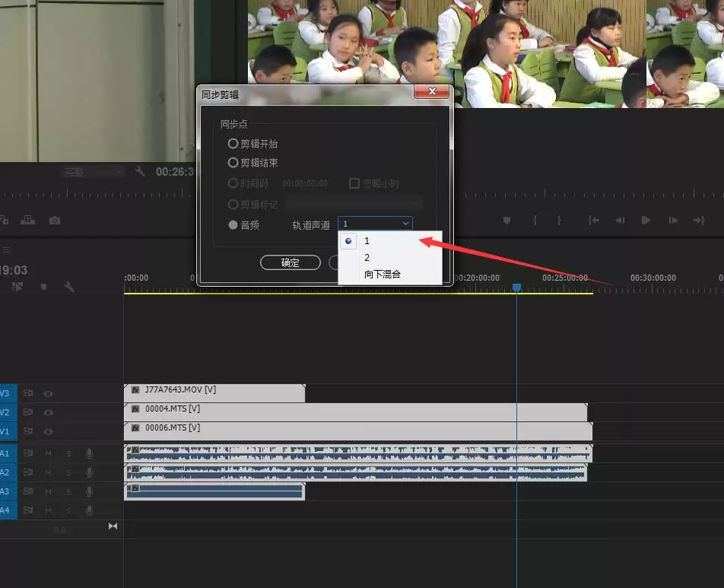Click the Add Marker icon in the monitor
This screenshot has width=724, height=588.
[506, 221]
